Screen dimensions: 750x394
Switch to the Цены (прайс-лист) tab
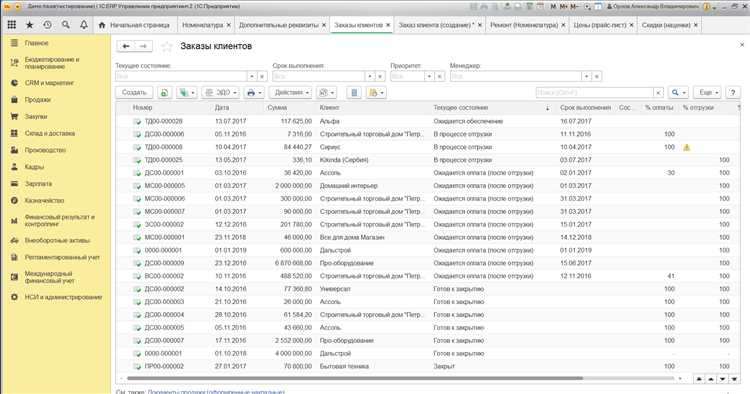tap(600, 25)
